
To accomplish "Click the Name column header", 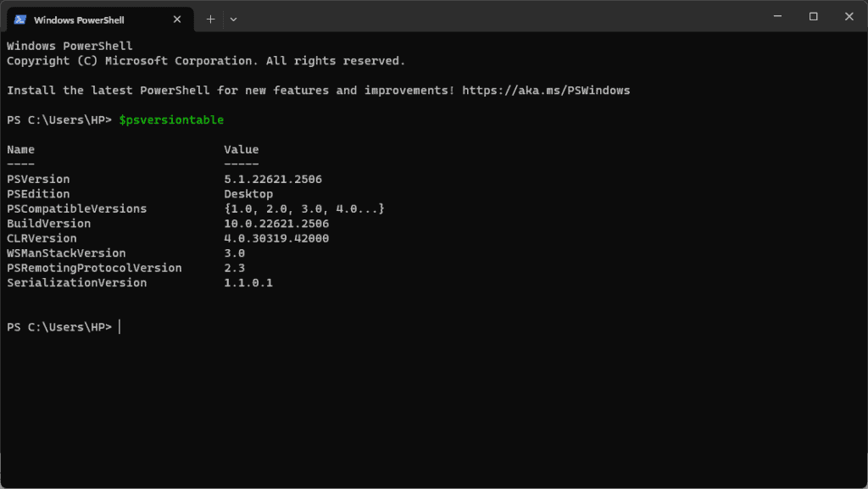I will point(20,149).
